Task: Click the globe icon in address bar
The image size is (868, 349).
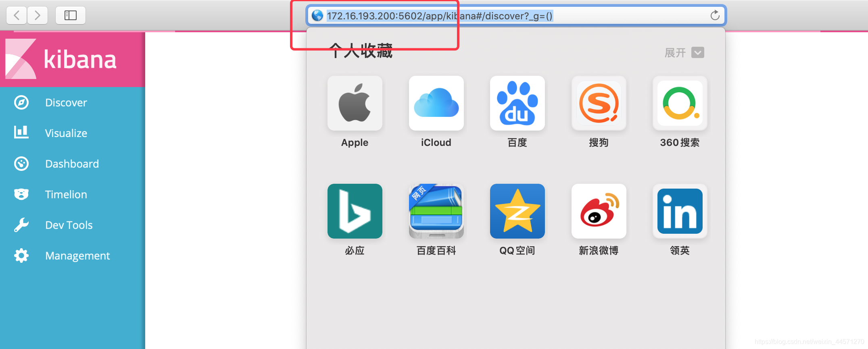Action: [318, 16]
